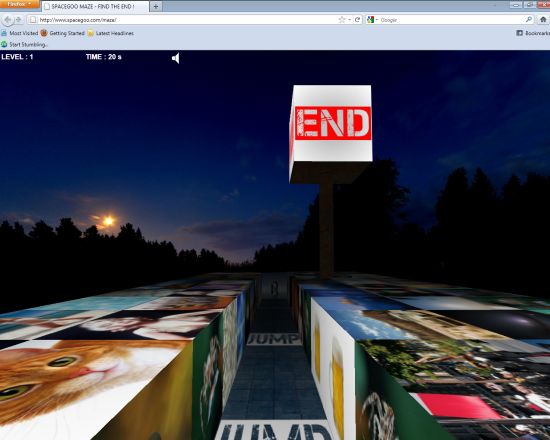Mute the game sound speaker icon
This screenshot has width=550, height=440.
(176, 58)
